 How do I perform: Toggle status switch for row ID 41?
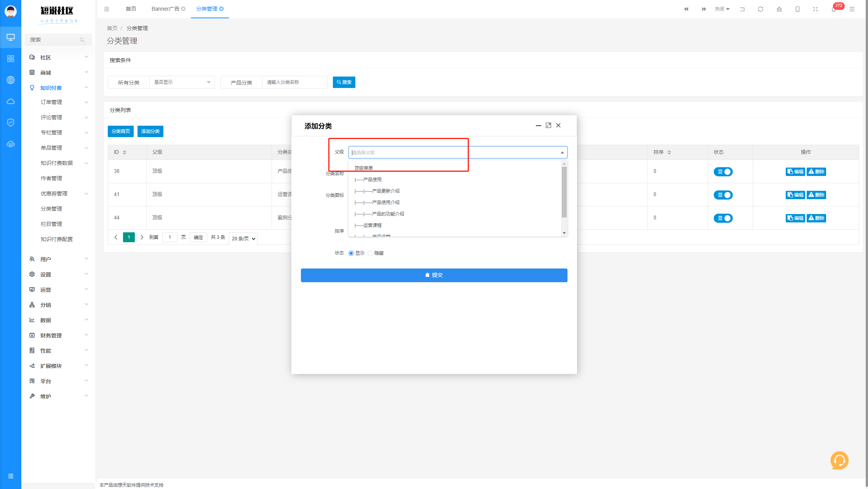coord(723,195)
